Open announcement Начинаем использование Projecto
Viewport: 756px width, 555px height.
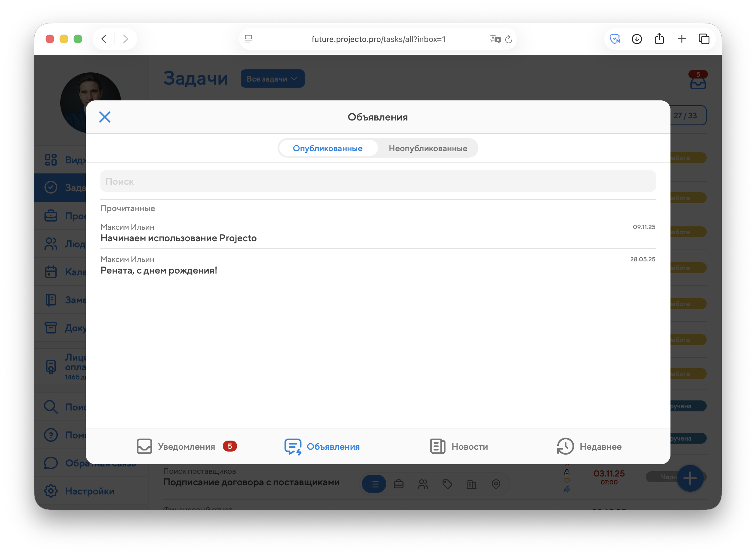click(x=178, y=238)
